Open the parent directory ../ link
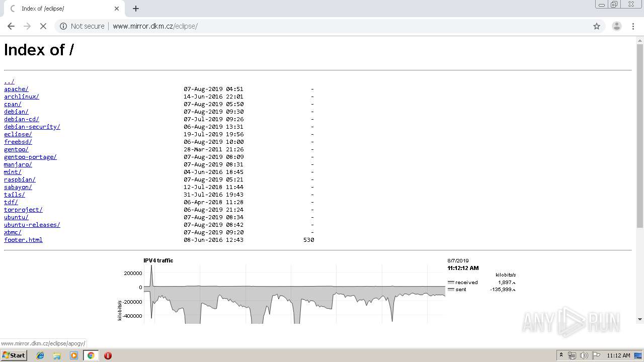644x362 pixels. coord(9,81)
